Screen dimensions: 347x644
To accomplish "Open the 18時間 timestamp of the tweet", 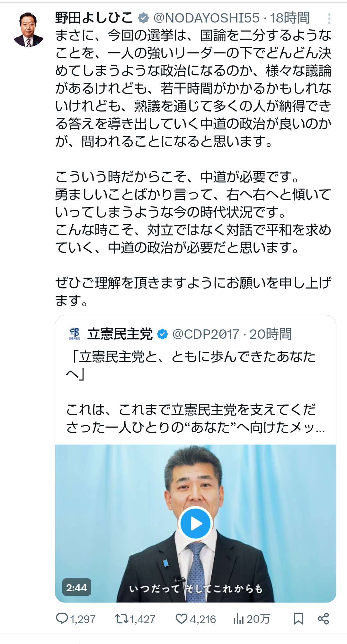I will click(289, 18).
